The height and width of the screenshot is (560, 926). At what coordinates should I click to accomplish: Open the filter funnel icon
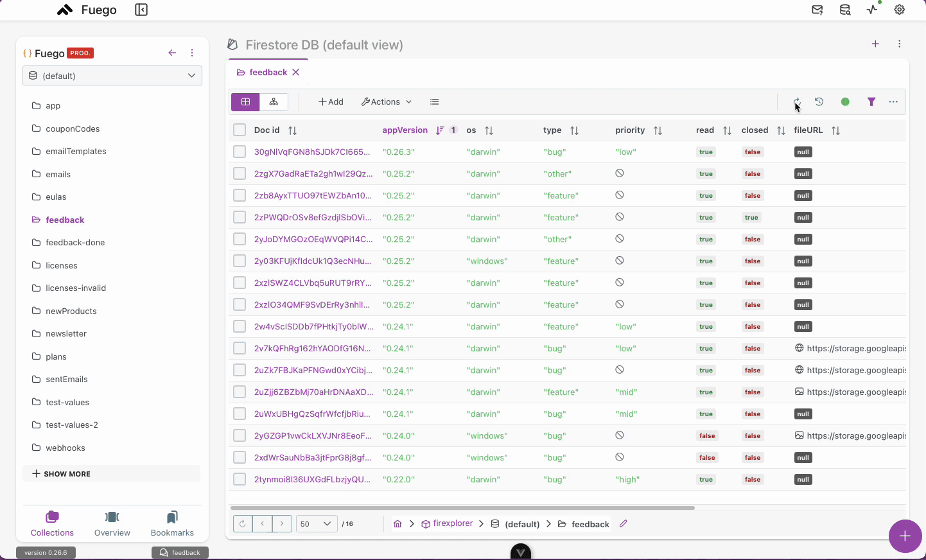click(x=871, y=101)
